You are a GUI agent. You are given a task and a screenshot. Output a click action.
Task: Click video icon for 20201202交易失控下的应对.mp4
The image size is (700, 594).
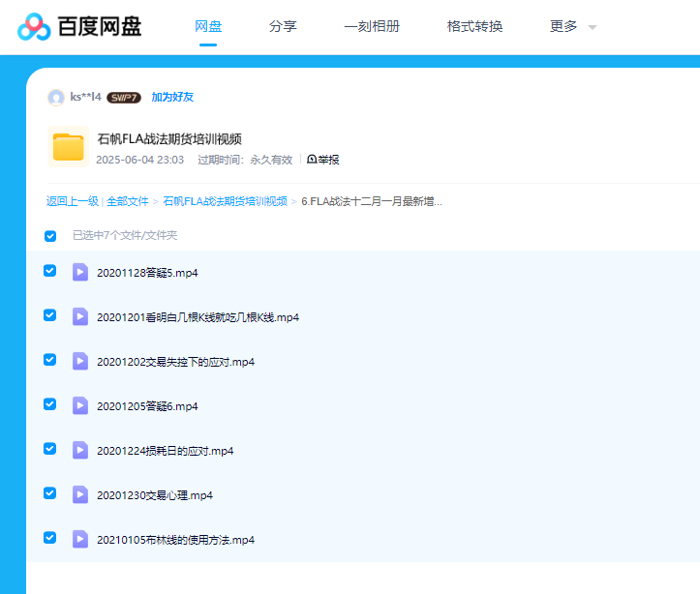click(80, 361)
